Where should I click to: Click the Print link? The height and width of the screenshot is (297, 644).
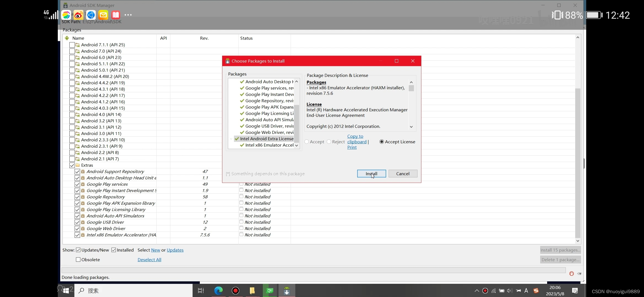pyautogui.click(x=352, y=147)
